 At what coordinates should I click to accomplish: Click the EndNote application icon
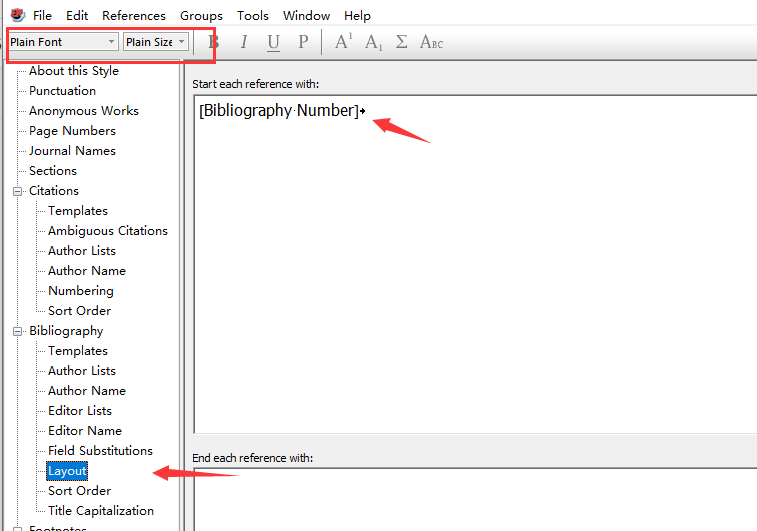17,15
